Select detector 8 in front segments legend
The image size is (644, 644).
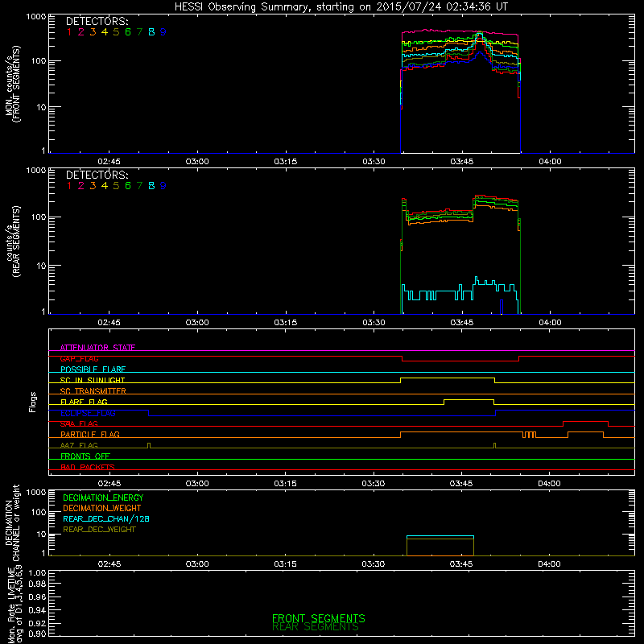[x=151, y=32]
